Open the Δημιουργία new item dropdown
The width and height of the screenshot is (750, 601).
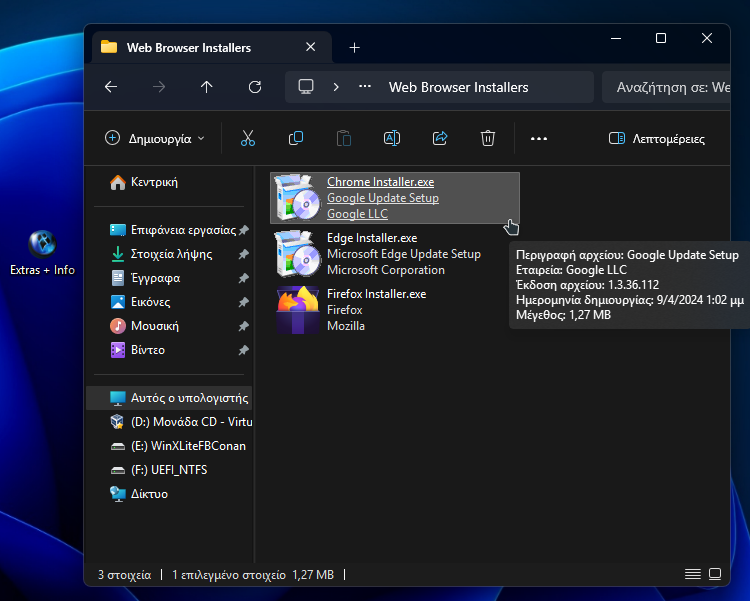(x=155, y=139)
